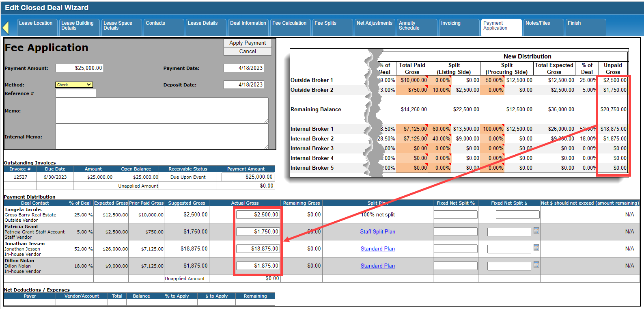This screenshot has width=644, height=309.
Task: Edit invoice 12527 Payment Amount field
Action: (248, 177)
